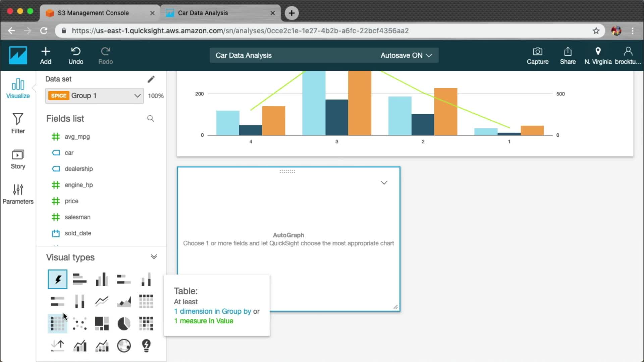Click the insight lightbulb visual type
644x362 pixels.
click(146, 346)
